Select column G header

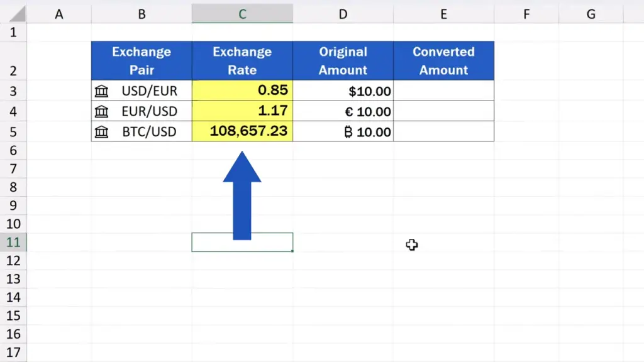pyautogui.click(x=591, y=14)
